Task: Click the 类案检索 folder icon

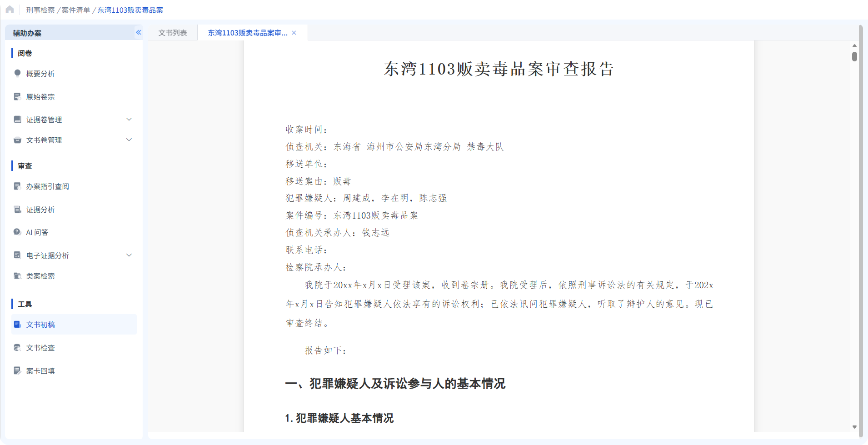Action: [17, 275]
